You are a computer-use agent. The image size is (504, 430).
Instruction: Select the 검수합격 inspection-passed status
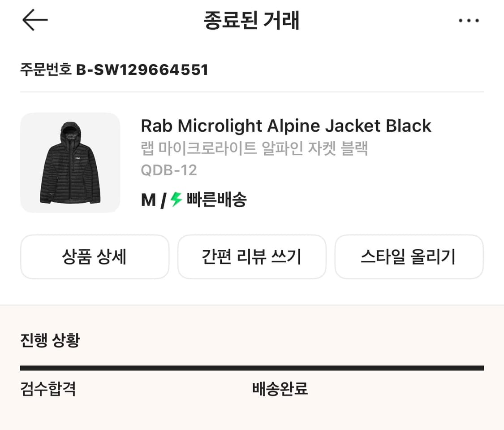click(x=48, y=390)
